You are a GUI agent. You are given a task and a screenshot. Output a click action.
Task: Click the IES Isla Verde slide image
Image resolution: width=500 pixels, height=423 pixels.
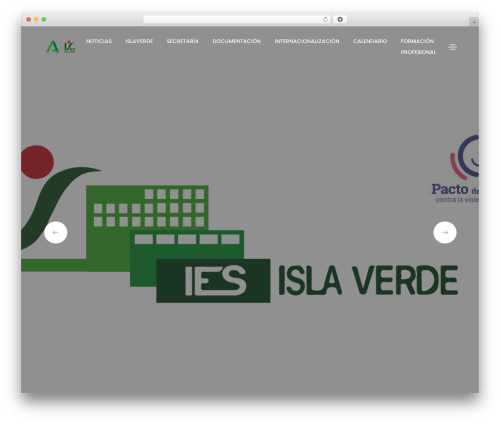pyautogui.click(x=239, y=224)
